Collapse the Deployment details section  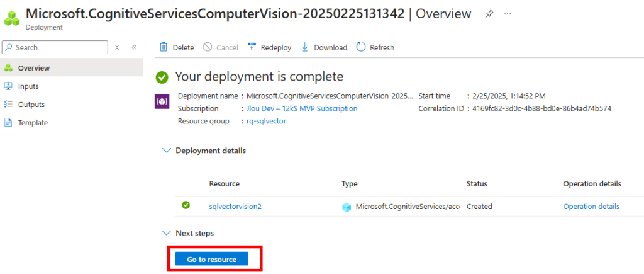[x=166, y=151]
